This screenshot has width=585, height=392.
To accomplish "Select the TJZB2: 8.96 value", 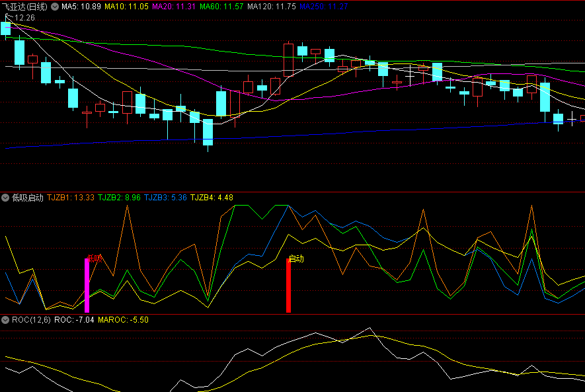I will [119, 198].
